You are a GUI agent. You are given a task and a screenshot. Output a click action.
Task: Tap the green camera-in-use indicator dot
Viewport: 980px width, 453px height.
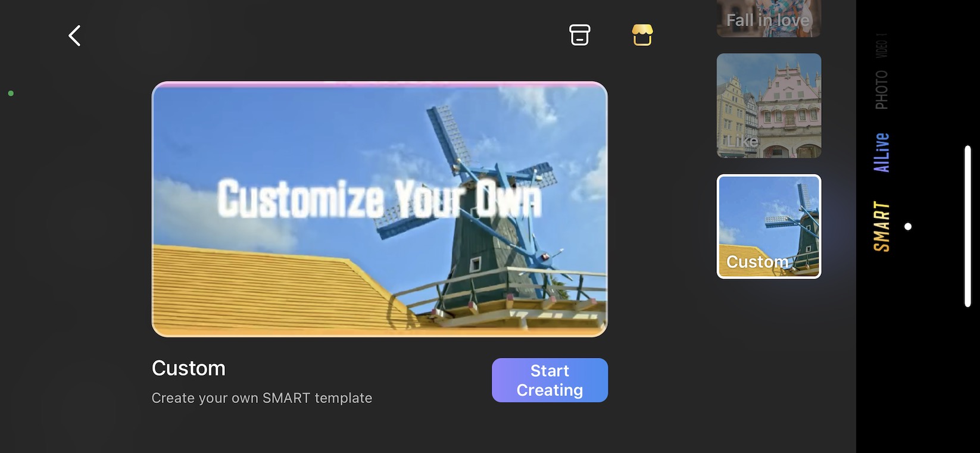point(11,93)
